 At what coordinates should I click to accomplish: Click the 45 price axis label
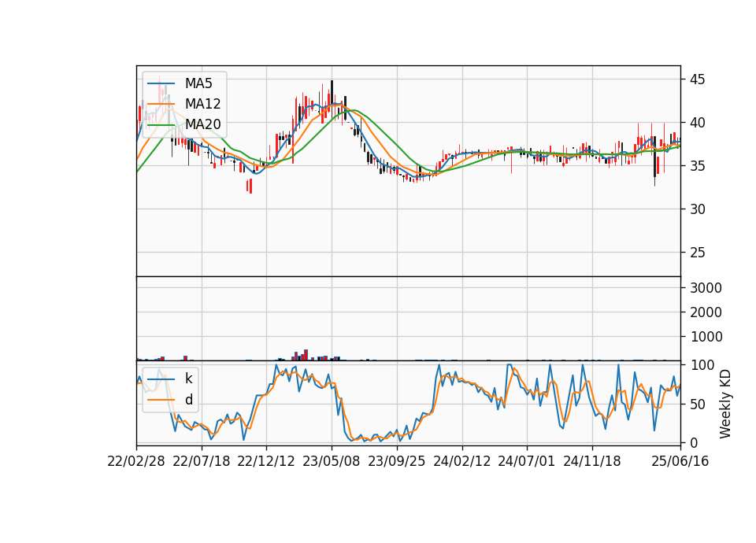point(697,79)
